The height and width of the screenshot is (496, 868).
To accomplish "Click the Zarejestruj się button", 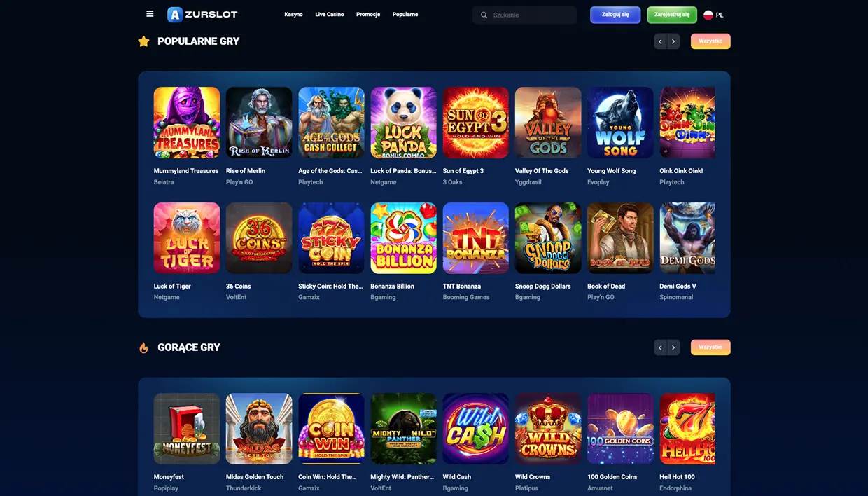I will (672, 15).
